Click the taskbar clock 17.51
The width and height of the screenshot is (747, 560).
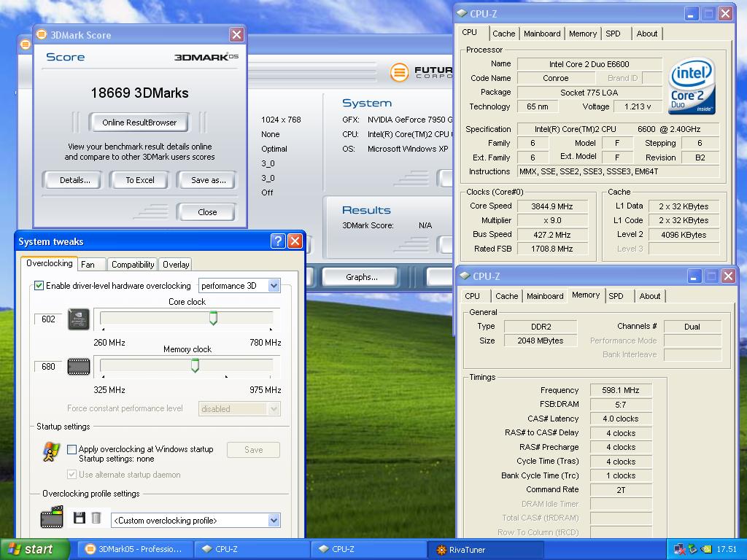(727, 550)
